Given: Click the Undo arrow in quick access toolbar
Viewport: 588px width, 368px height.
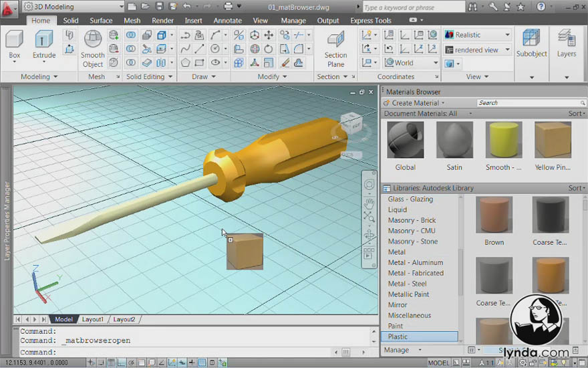Looking at the screenshot, I should (186, 7).
